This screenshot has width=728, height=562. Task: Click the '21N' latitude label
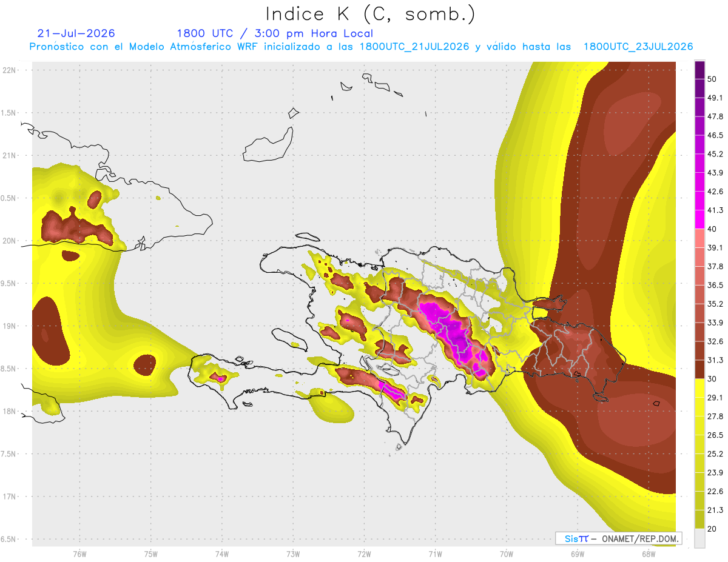[8, 156]
